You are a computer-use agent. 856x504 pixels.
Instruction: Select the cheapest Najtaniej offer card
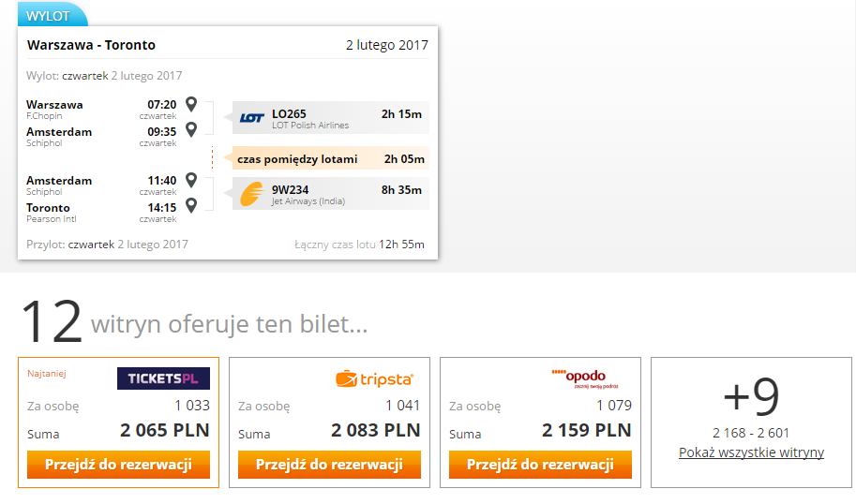click(118, 422)
